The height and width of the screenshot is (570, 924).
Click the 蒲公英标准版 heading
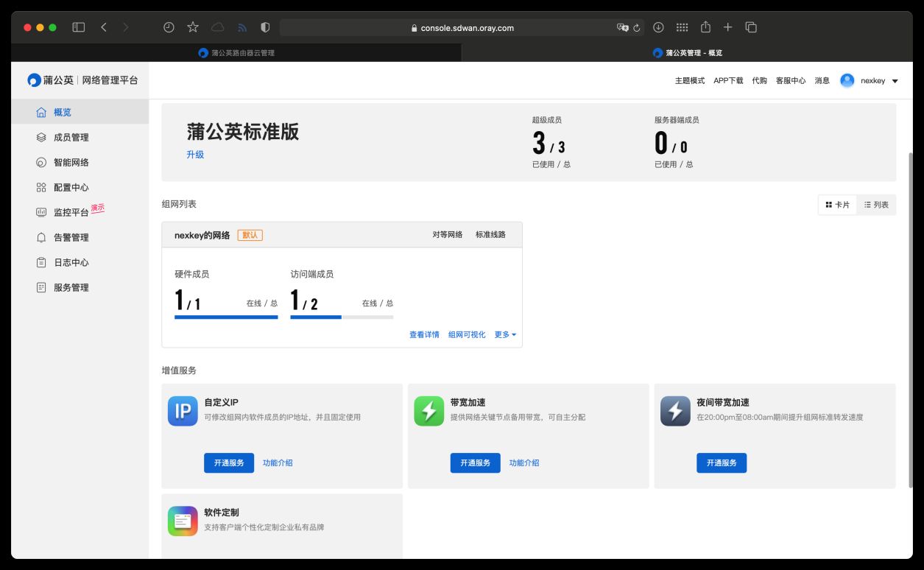(243, 132)
